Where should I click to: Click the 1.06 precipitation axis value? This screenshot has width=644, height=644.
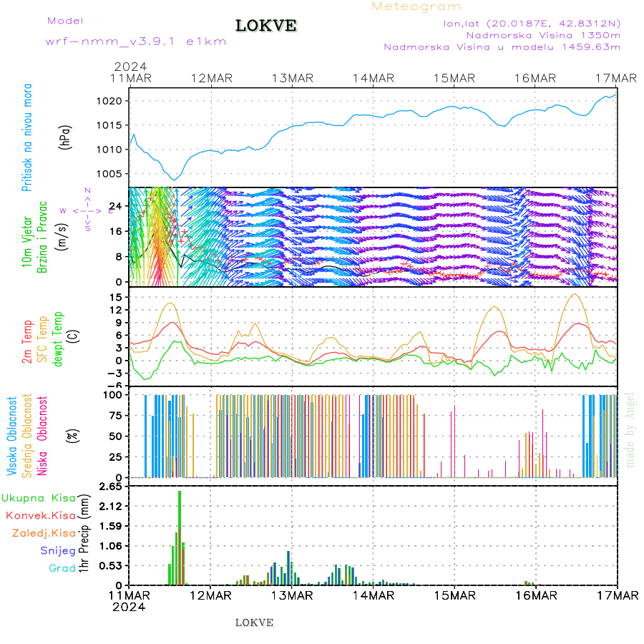click(x=111, y=546)
